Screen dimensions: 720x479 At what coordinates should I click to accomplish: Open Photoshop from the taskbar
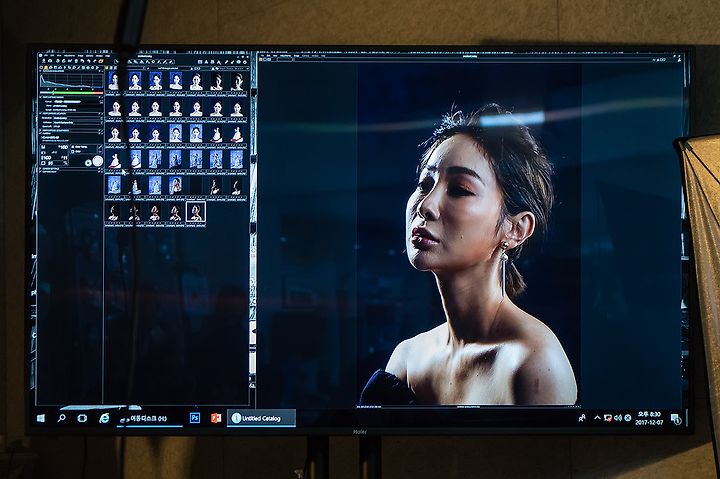coord(195,418)
